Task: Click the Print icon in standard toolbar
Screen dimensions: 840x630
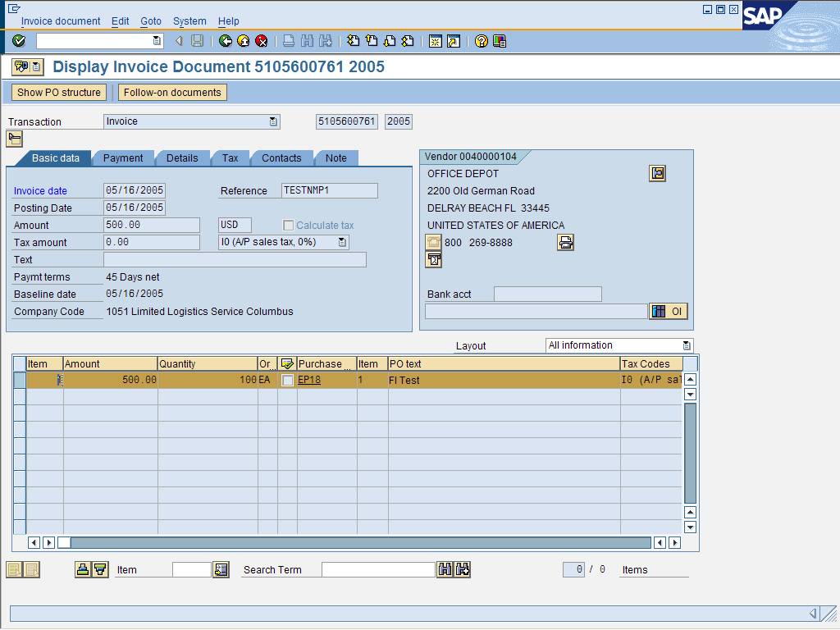Action: (289, 41)
